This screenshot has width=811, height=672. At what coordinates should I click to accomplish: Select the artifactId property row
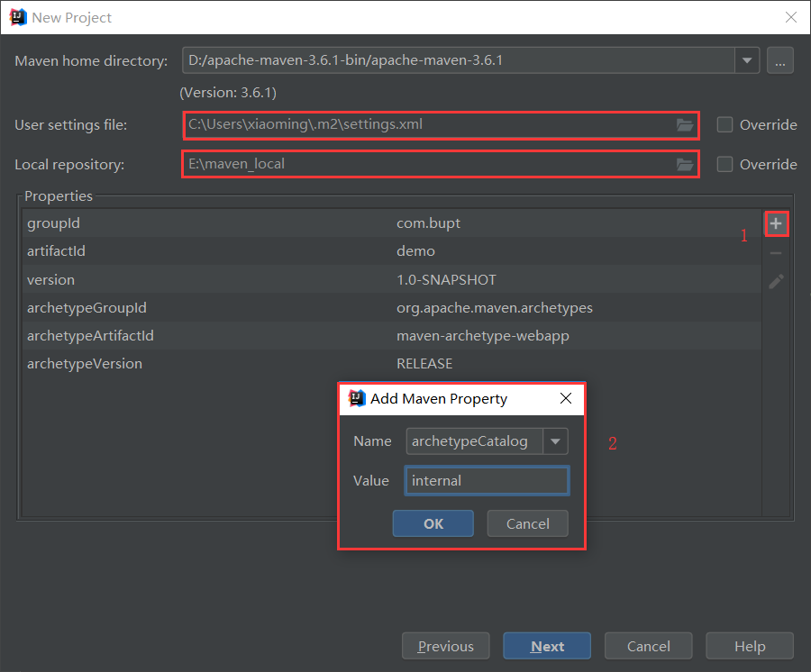392,251
